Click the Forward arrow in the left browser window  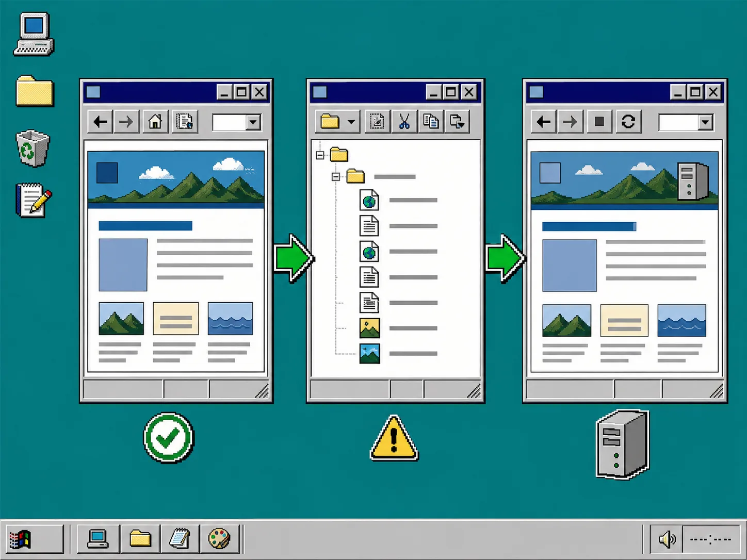coord(126,122)
